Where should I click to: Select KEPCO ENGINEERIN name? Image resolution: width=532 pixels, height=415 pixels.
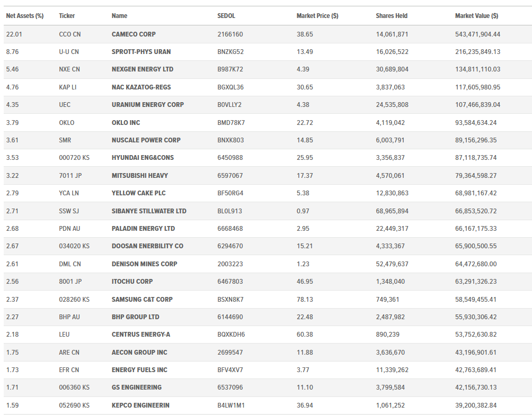[x=140, y=405]
